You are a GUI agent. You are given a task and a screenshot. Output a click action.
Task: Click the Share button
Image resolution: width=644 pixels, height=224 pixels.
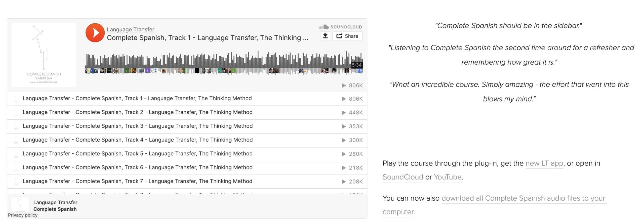(x=347, y=36)
